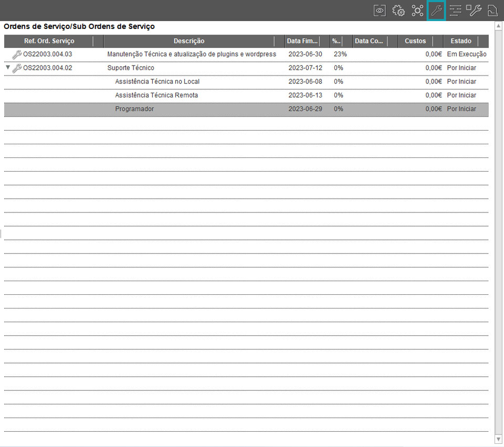Sort by Ref. Ord. Serviço column header
Viewport: 504px width, 447px height.
(49, 41)
